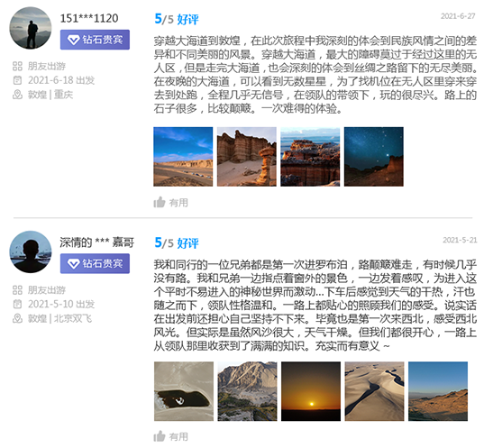
Task: Click the avatar of user 深情的***嘉哥
Action: [31, 251]
